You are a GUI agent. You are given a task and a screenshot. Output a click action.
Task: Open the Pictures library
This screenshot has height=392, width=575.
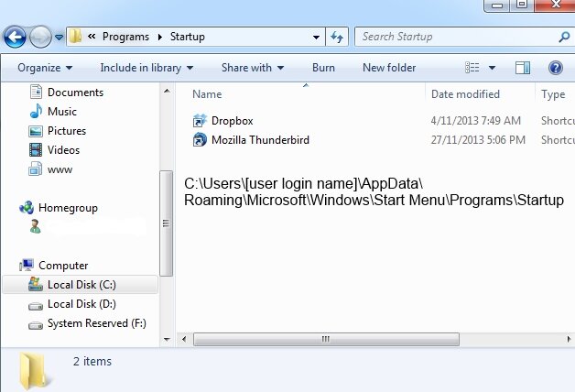click(66, 131)
